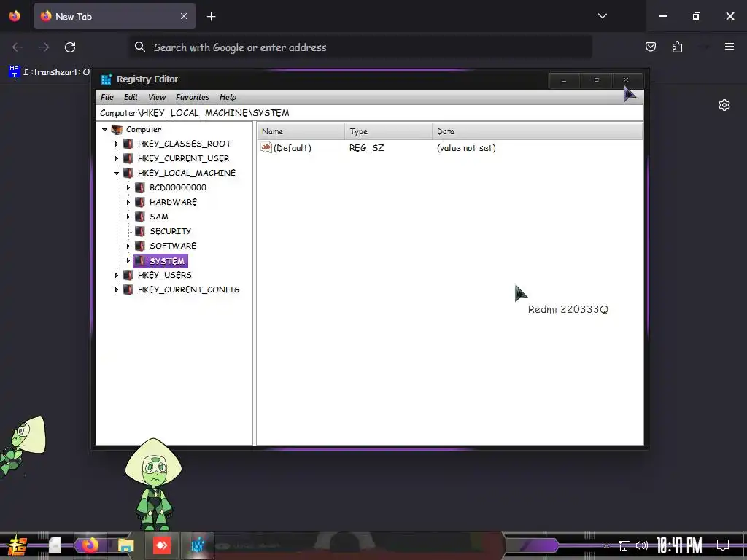
Task: Expand the SOFTWARE key arrow
Action: pyautogui.click(x=128, y=246)
